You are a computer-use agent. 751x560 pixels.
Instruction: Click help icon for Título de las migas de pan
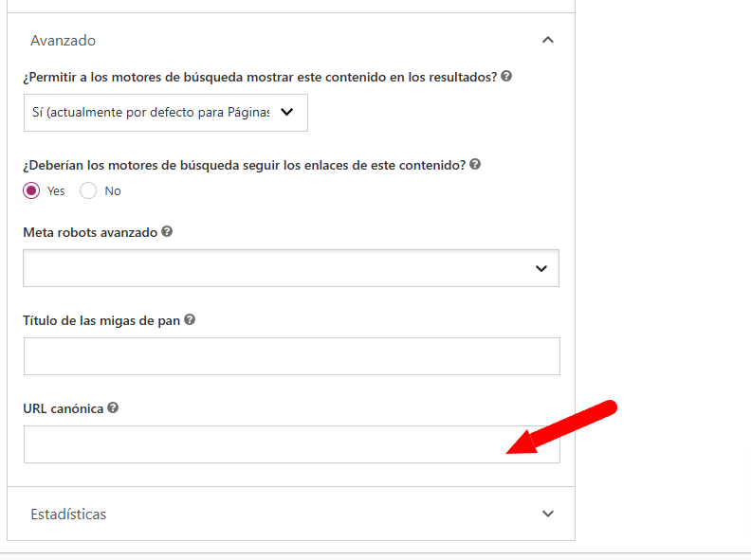pyautogui.click(x=190, y=319)
